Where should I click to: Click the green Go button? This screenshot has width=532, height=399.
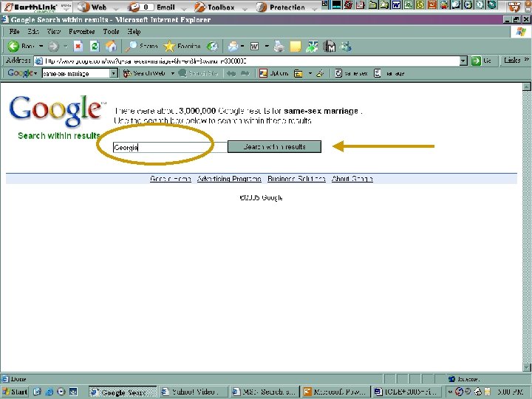pos(482,61)
